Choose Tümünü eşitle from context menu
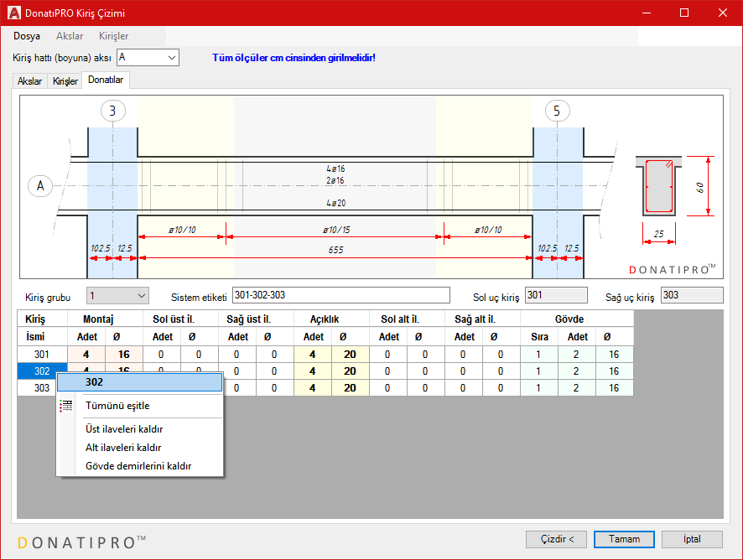Image resolution: width=743 pixels, height=560 pixels. [x=117, y=406]
